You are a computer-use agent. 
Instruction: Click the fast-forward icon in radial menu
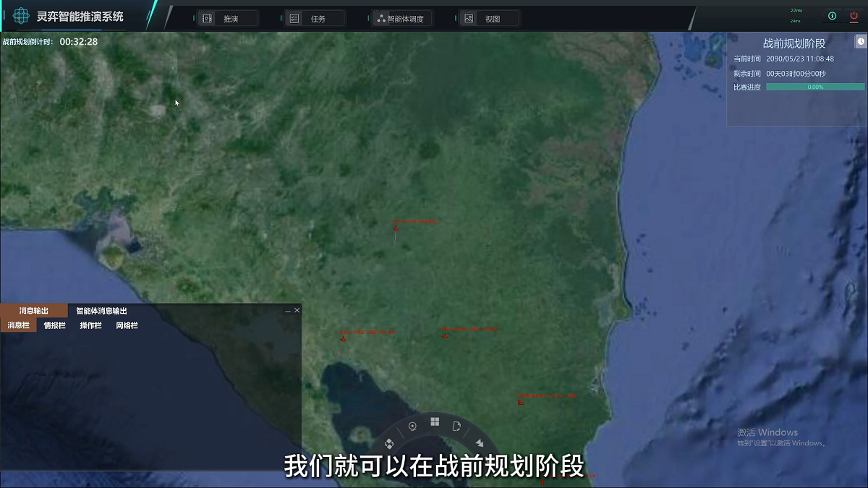[x=479, y=442]
